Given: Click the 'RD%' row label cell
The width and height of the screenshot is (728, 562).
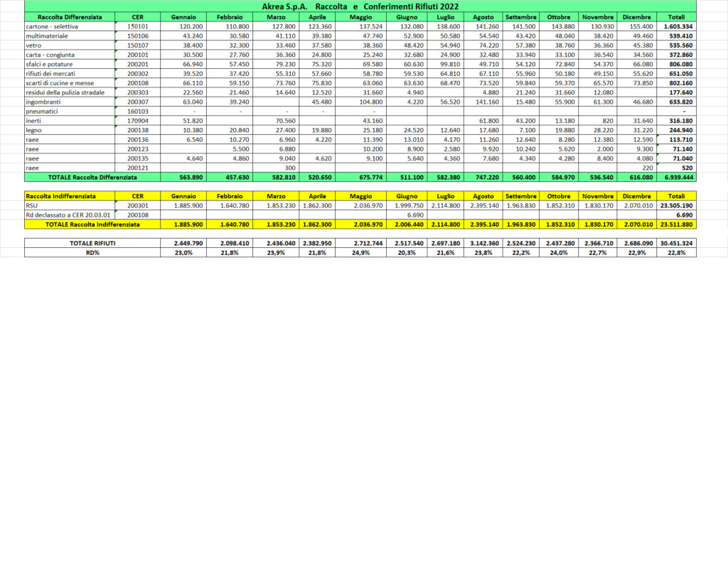Looking at the screenshot, I should (92, 252).
